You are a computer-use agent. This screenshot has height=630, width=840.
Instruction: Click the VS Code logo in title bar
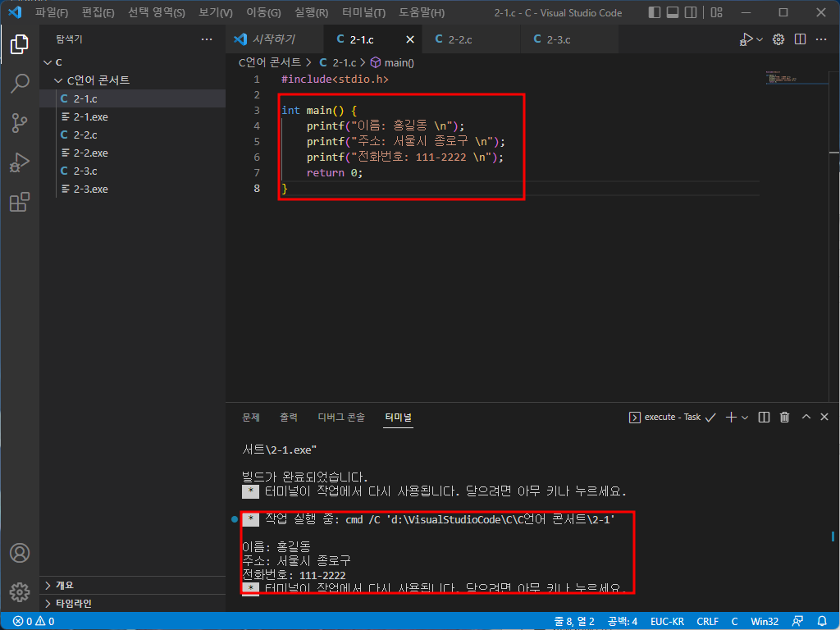(15, 11)
